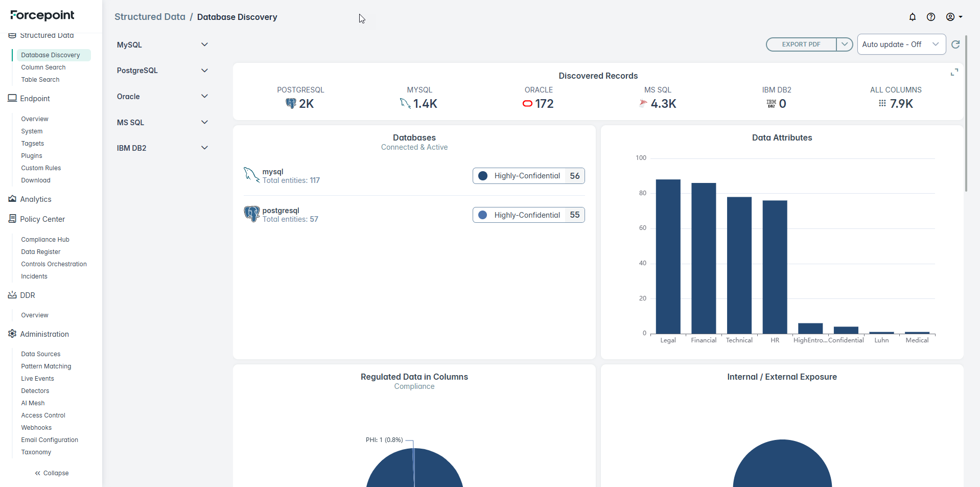Screen dimensions: 980x487
Task: Open the Auto update dropdown
Action: pyautogui.click(x=901, y=44)
